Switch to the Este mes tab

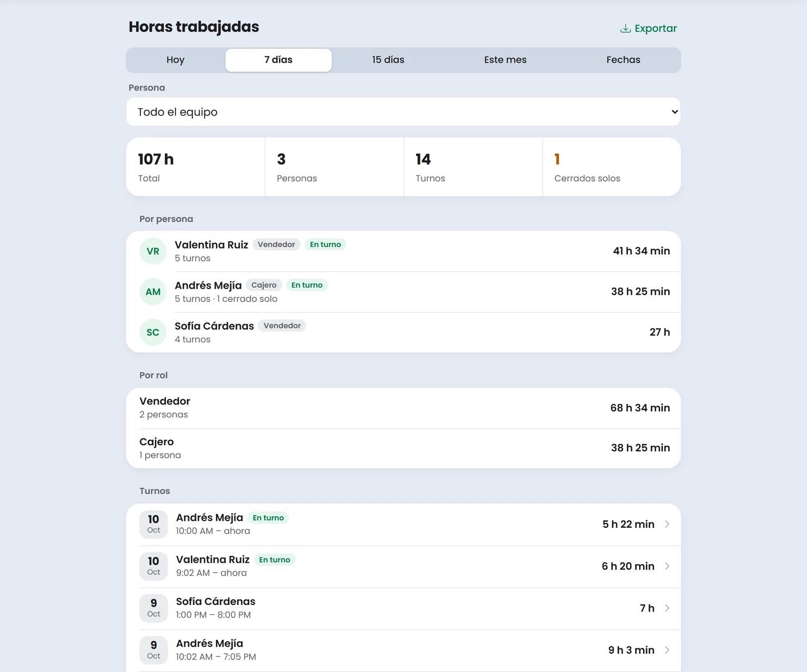click(505, 60)
